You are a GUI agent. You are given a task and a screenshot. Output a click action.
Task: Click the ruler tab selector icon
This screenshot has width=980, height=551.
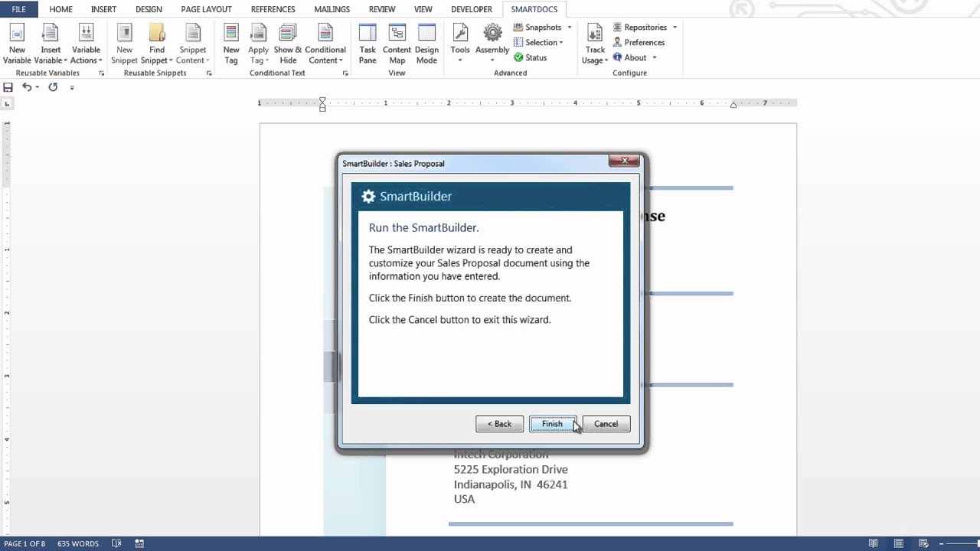8,103
